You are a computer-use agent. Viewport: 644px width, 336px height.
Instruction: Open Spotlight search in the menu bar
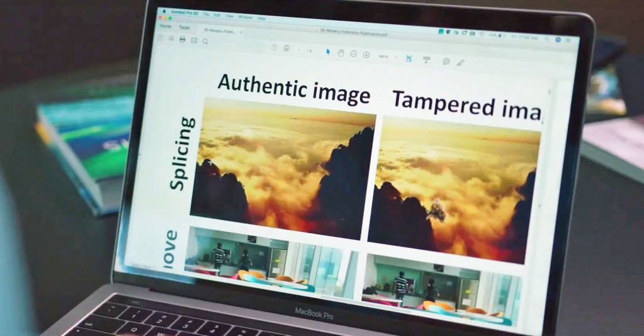coord(546,38)
